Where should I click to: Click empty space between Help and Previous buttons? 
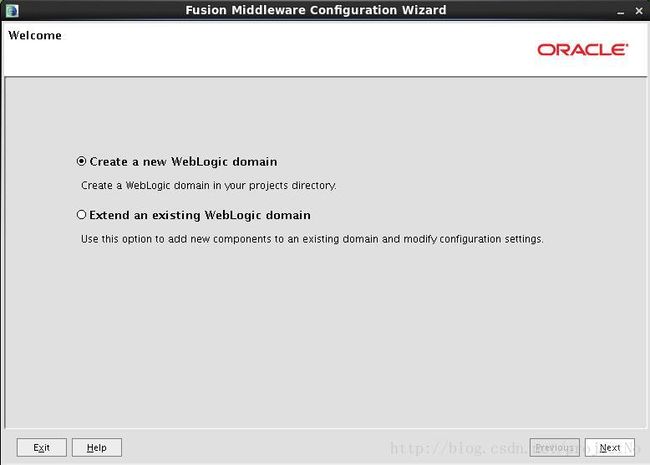tap(325, 448)
